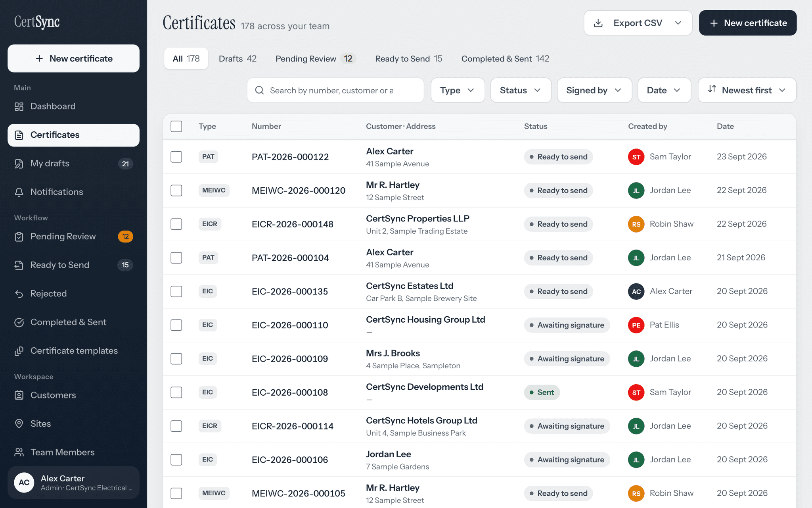Click the Dashboard grid icon in sidebar
Viewport: 812px width, 508px height.
click(19, 106)
